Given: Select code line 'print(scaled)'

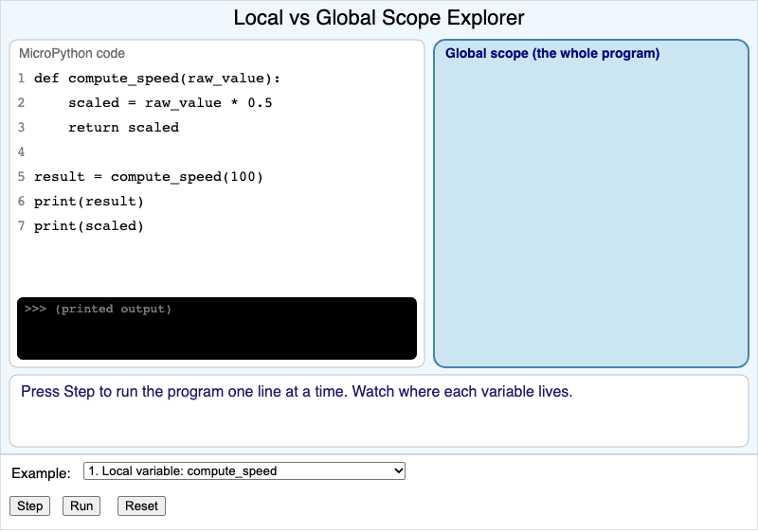Looking at the screenshot, I should pos(89,226).
